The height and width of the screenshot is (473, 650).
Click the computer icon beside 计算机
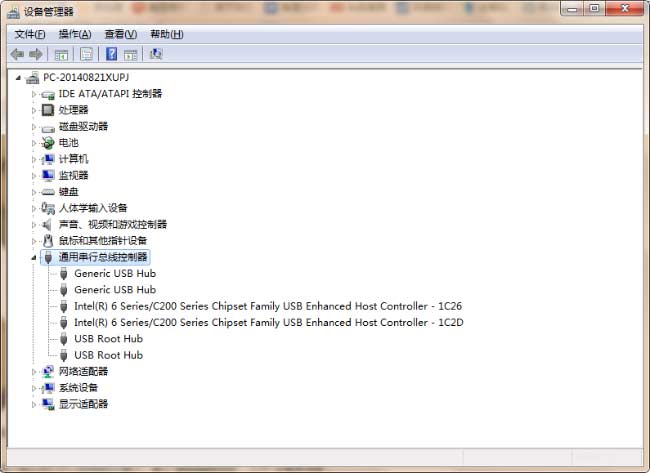tap(48, 159)
